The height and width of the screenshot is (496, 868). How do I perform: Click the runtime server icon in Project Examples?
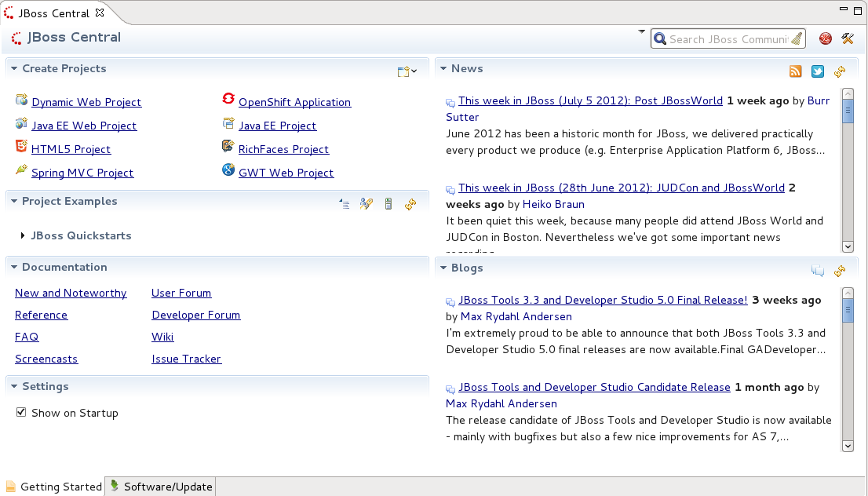pyautogui.click(x=388, y=204)
